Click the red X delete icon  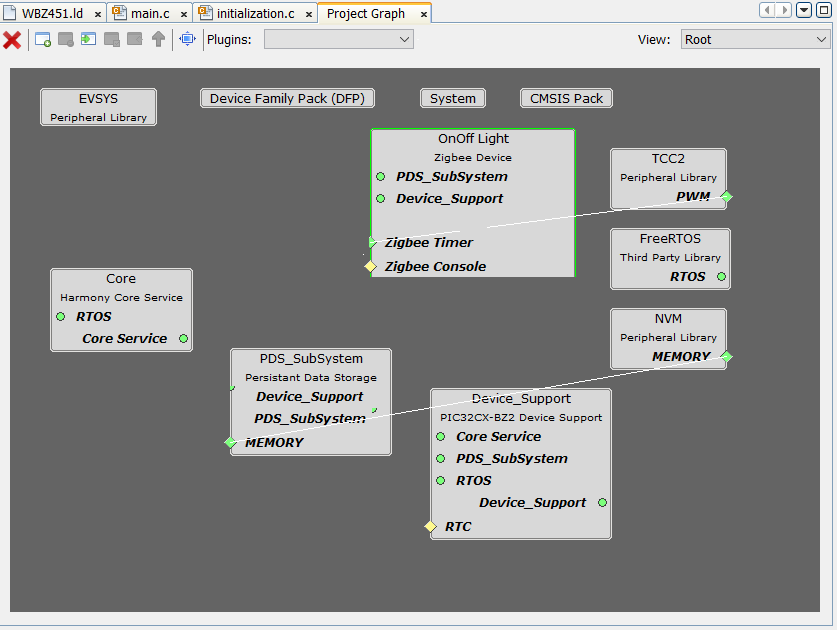tap(12, 40)
